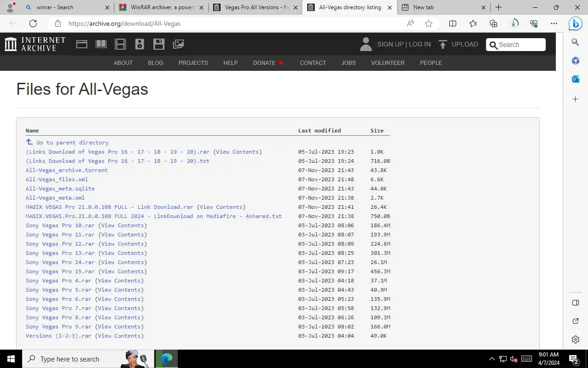Click the sidebar Search magnifier icon
Screen dimensions: 588x368
(x=575, y=42)
